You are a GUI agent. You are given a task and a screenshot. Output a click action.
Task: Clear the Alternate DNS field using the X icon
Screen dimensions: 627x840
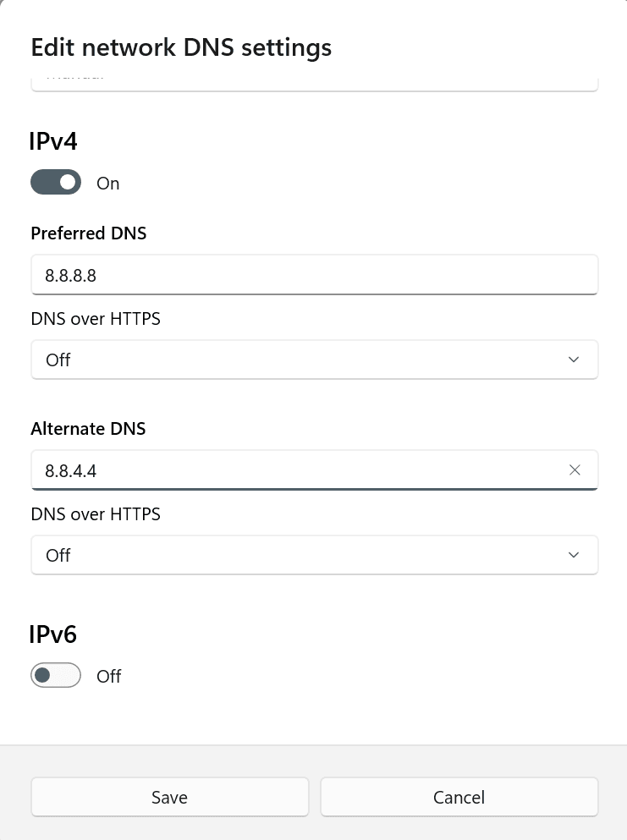point(575,469)
